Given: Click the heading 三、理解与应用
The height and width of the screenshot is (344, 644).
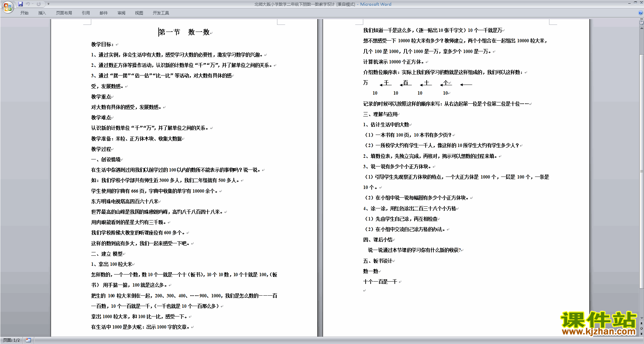Looking at the screenshot, I should pyautogui.click(x=380, y=114).
